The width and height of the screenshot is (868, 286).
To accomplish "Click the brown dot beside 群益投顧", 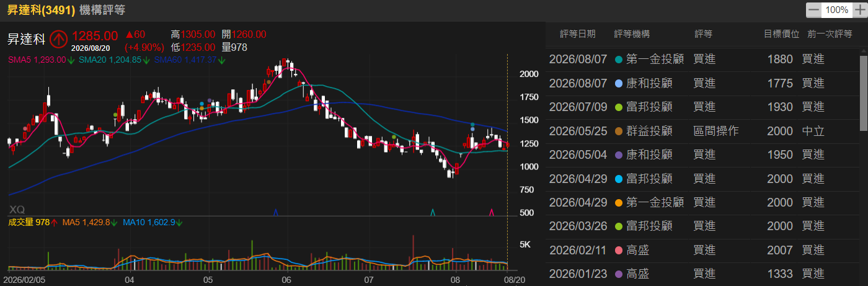I will pos(619,131).
